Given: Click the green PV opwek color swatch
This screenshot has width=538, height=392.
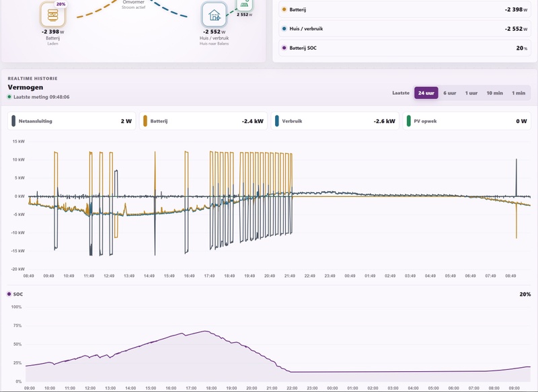Looking at the screenshot, I should [409, 121].
